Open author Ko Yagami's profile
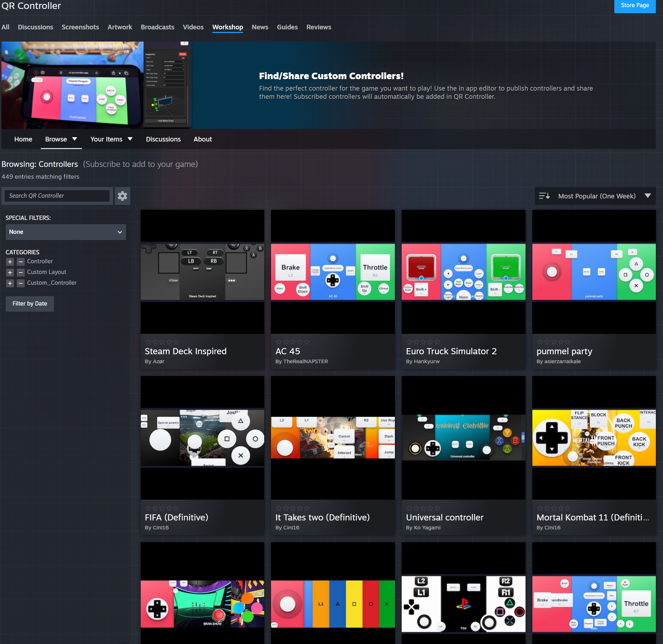The width and height of the screenshot is (663, 644). 427,528
